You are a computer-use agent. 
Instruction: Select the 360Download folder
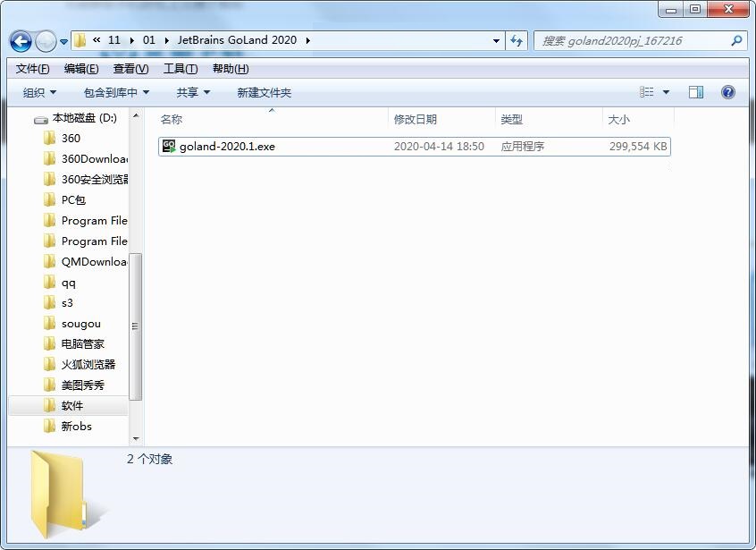pos(94,158)
